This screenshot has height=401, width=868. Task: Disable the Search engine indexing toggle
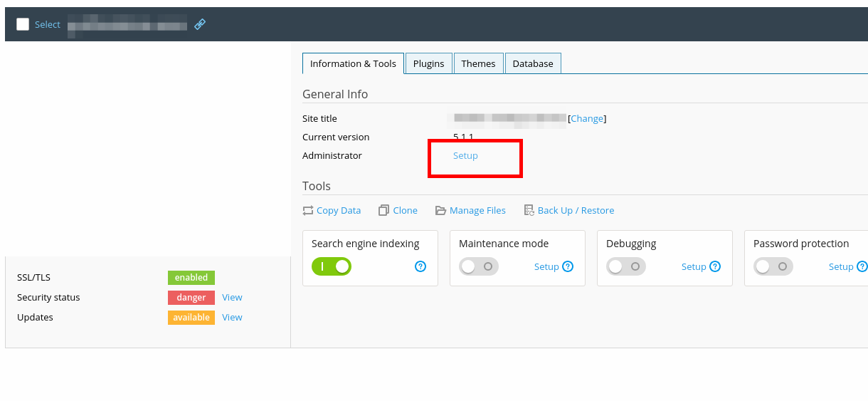tap(332, 266)
